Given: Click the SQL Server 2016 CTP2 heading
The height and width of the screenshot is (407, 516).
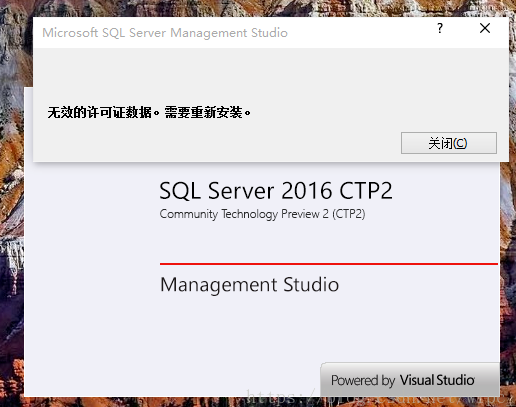Looking at the screenshot, I should (x=276, y=191).
